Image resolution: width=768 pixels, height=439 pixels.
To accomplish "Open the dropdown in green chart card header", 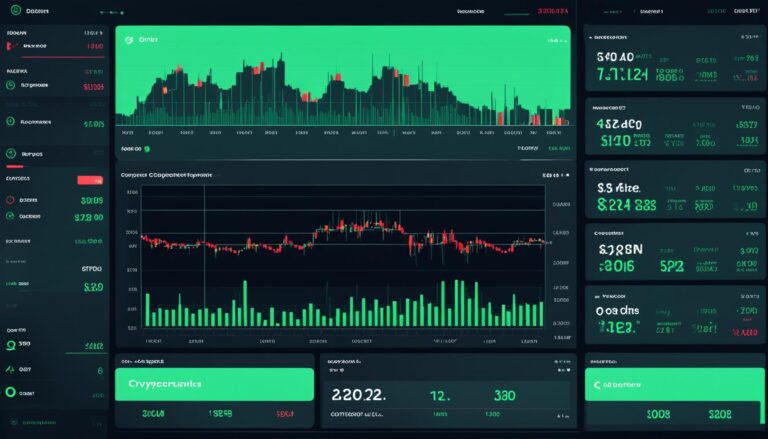I will coord(558,41).
